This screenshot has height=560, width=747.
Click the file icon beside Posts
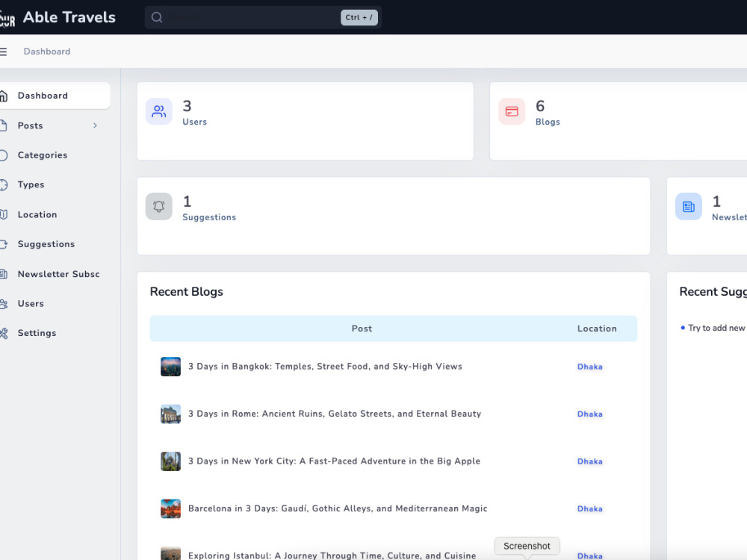coord(3,125)
